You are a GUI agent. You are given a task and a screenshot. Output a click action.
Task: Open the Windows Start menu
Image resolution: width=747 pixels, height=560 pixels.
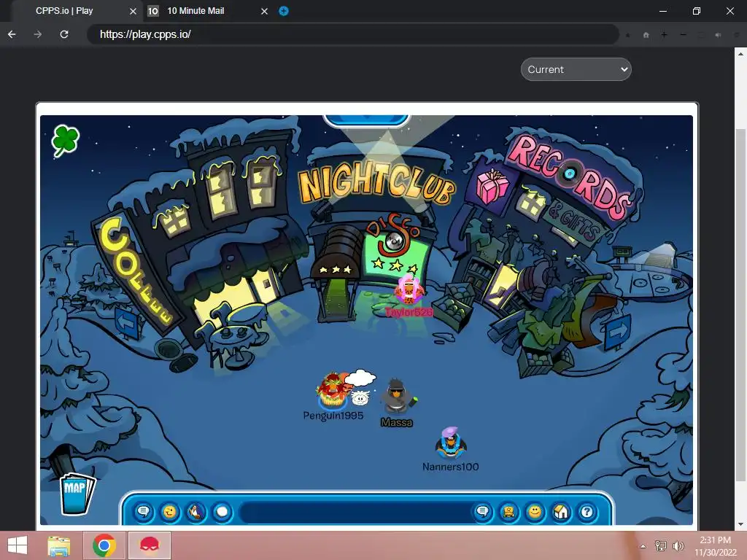[18, 545]
